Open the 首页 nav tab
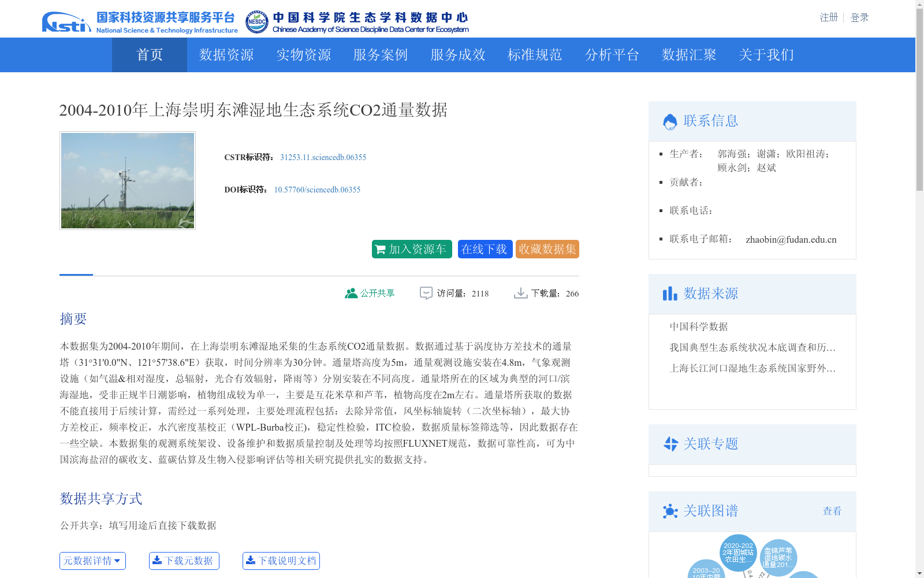Image resolution: width=924 pixels, height=578 pixels. coord(150,55)
